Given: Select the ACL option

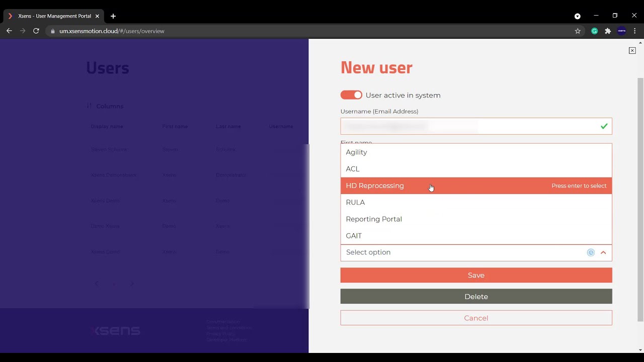Looking at the screenshot, I should 476,169.
